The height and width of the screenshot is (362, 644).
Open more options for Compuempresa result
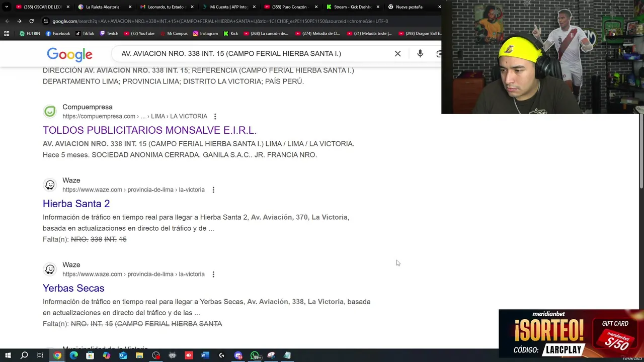[215, 117]
